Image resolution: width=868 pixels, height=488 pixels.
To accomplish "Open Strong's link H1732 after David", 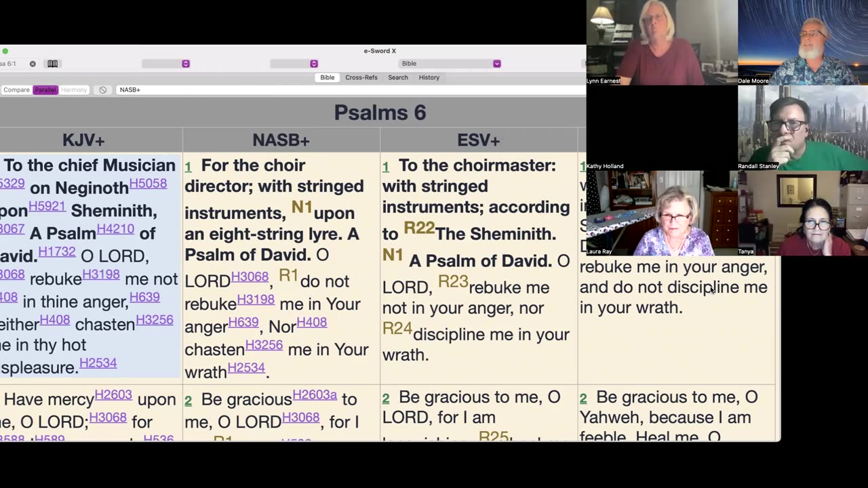I will point(57,251).
